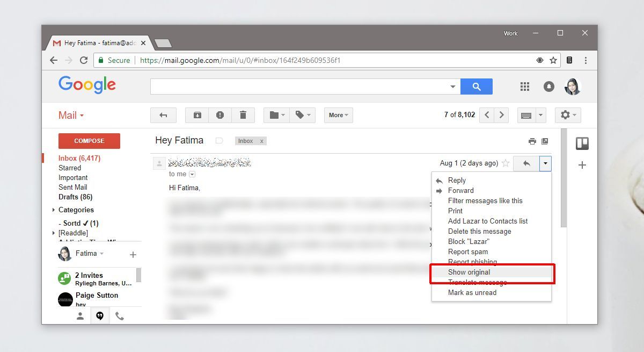This screenshot has height=352, width=644.
Task: Expand the Categories label group
Action: (x=54, y=210)
